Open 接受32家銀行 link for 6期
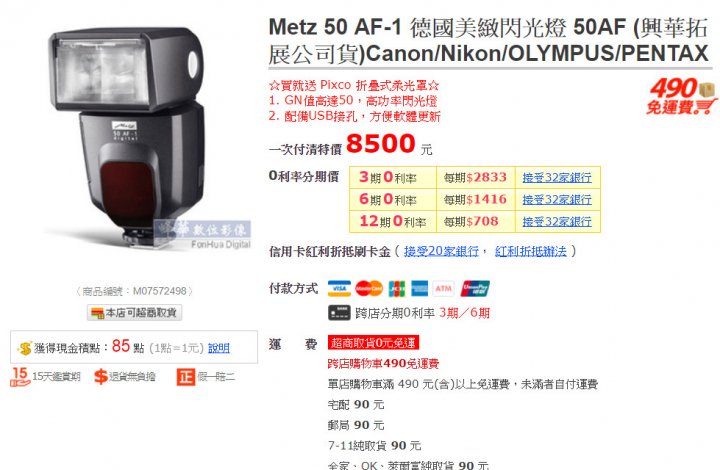This screenshot has width=720, height=470. click(557, 199)
